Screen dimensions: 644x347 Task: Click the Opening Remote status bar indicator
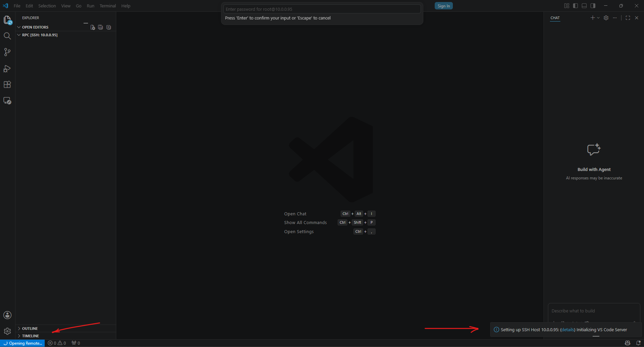(x=23, y=343)
